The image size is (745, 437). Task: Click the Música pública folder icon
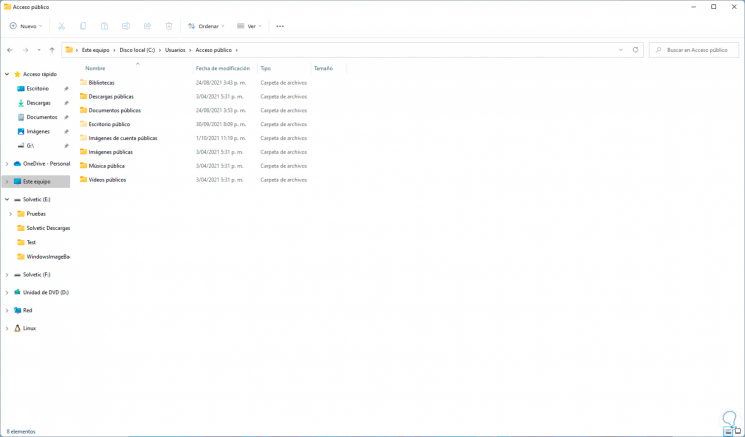pos(84,166)
